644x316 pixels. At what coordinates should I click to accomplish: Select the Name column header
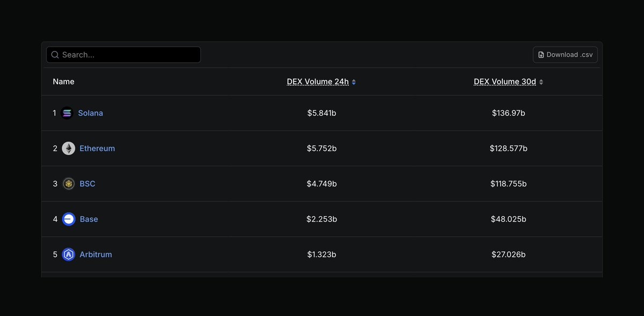tap(63, 82)
